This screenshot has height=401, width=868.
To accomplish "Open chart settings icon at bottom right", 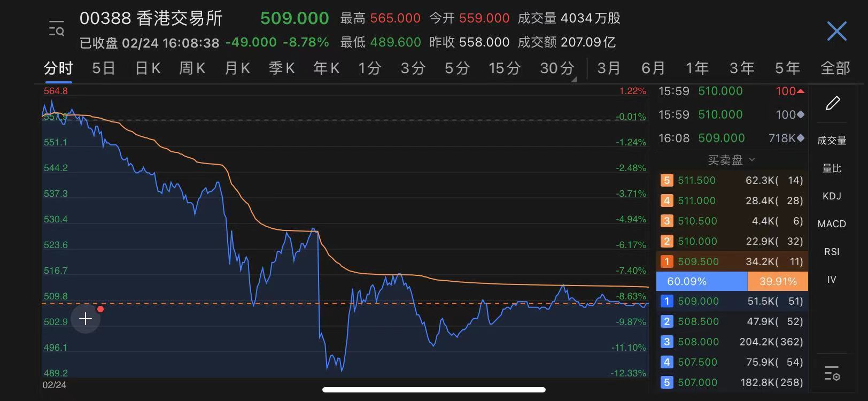I will pyautogui.click(x=832, y=373).
